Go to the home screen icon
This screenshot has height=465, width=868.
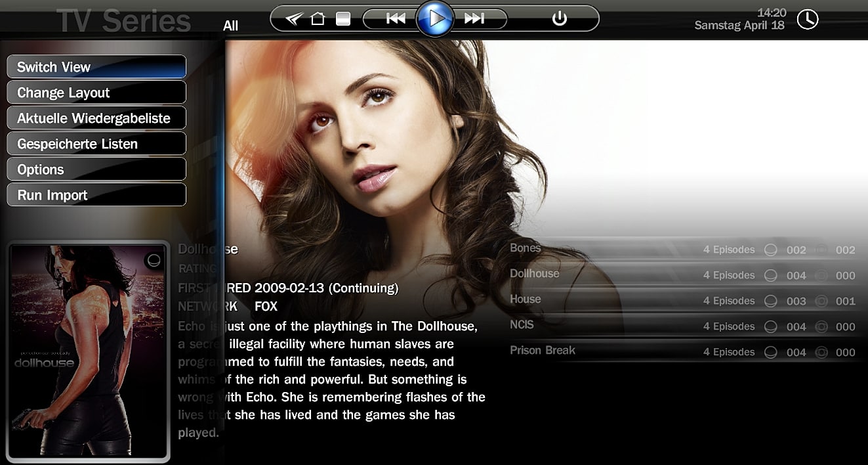pos(318,18)
